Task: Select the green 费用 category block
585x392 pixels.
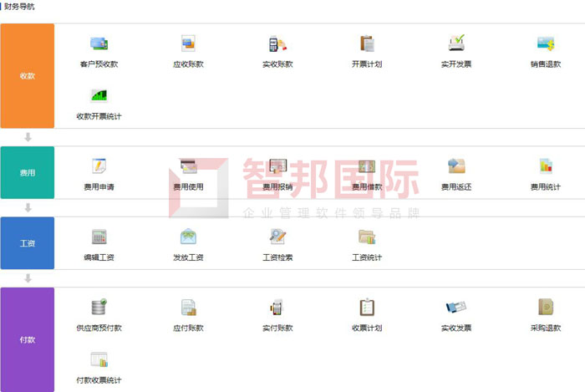Action: point(28,173)
